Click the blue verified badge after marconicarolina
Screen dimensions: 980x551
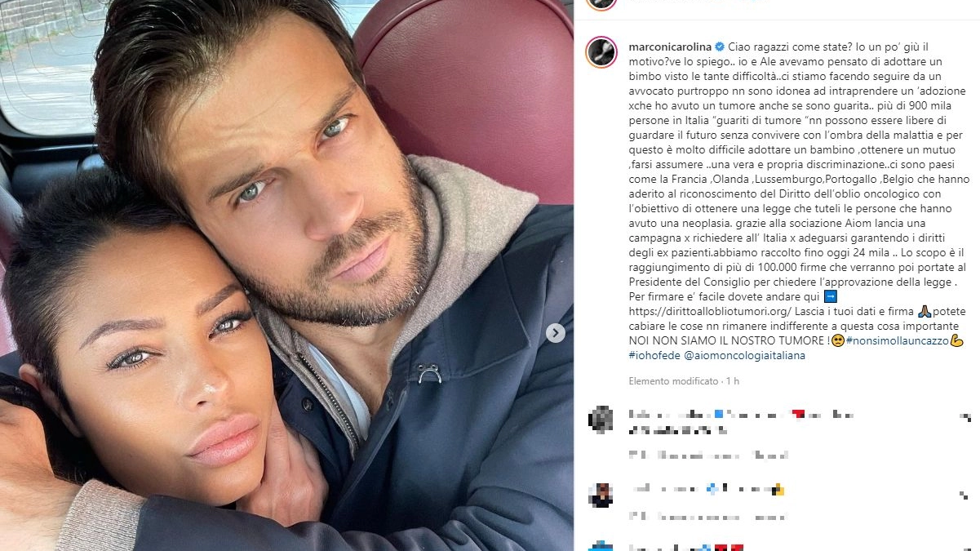tap(720, 47)
